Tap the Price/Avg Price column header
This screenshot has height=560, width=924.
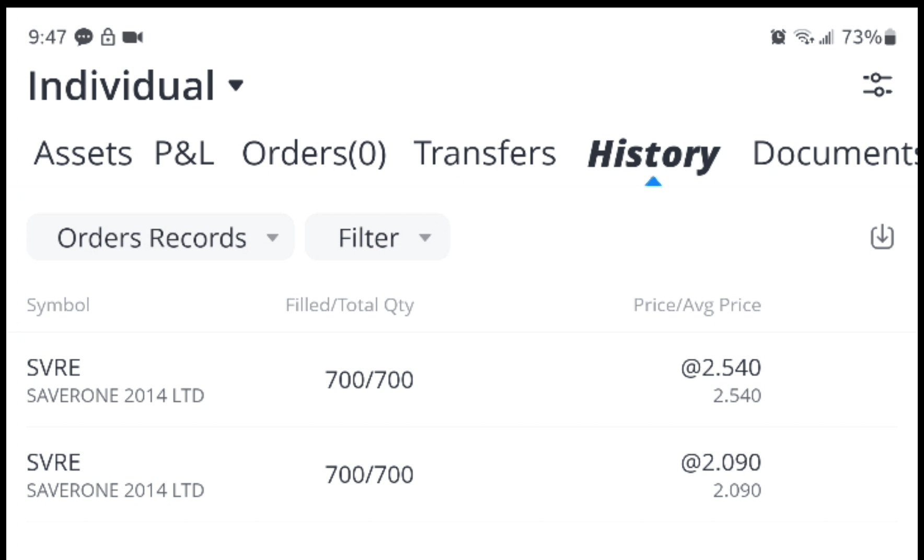(697, 305)
